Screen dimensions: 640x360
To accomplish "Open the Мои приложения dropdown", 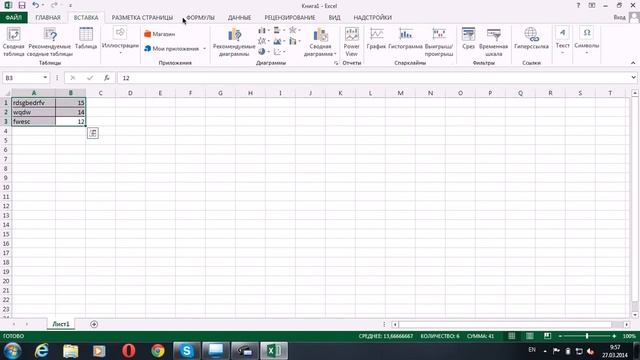I will click(175, 49).
